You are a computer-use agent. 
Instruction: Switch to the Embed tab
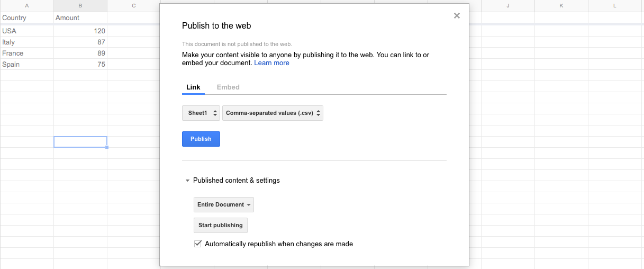point(228,87)
